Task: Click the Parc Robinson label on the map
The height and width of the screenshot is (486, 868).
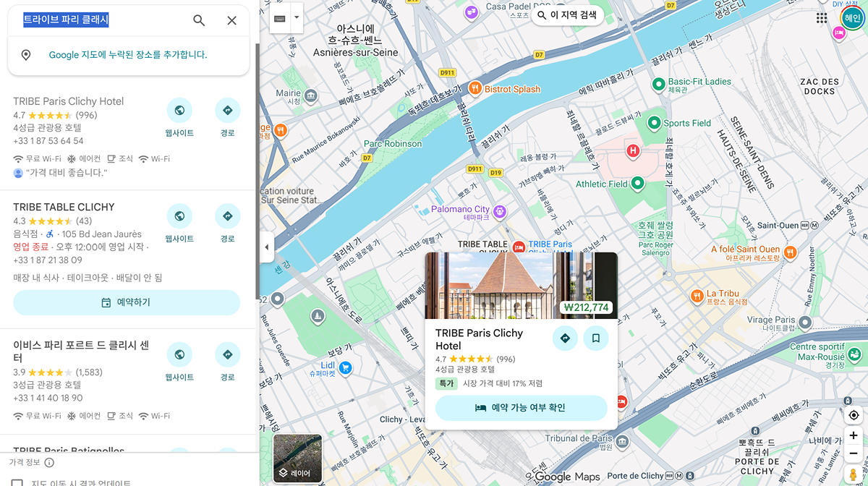Action: pyautogui.click(x=393, y=144)
